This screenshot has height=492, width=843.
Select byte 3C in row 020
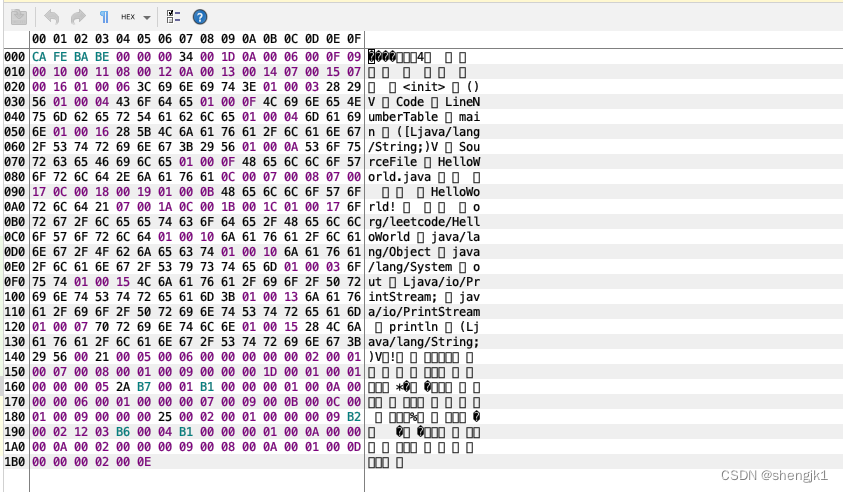144,87
